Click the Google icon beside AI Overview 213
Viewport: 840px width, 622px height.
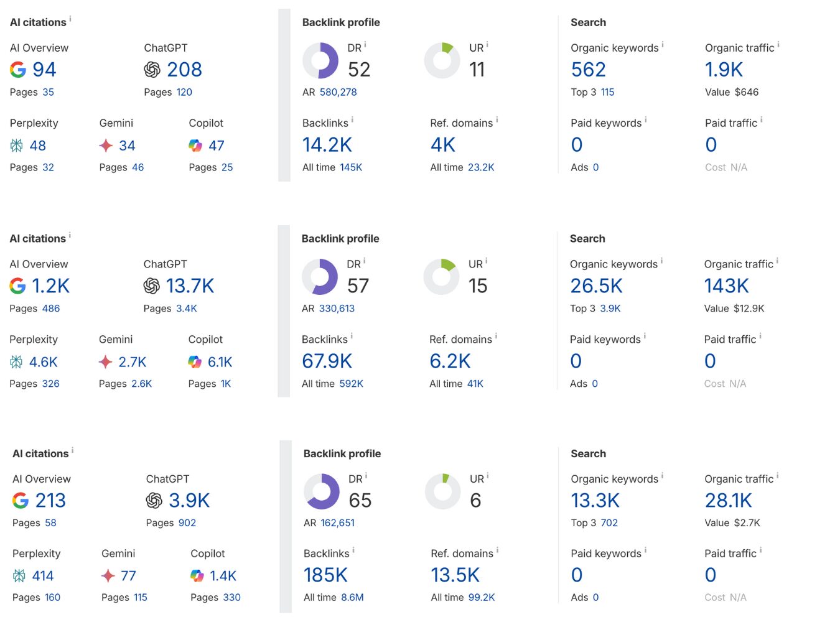[21, 501]
